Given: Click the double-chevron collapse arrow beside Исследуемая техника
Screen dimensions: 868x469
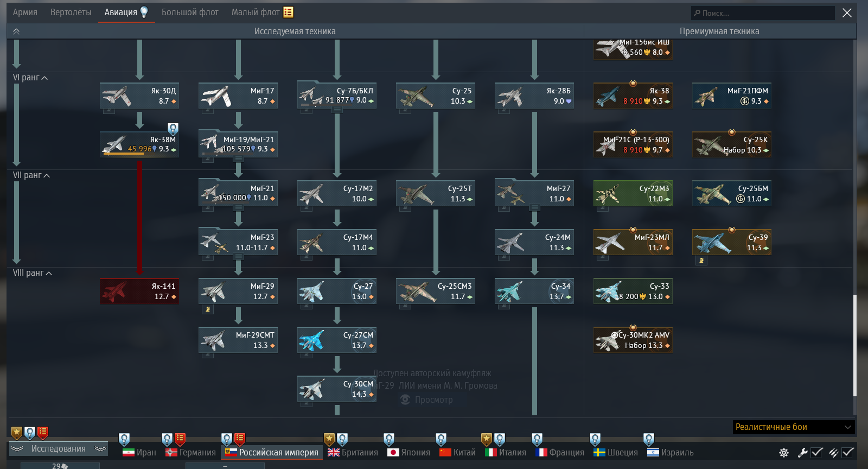Looking at the screenshot, I should click(x=16, y=31).
